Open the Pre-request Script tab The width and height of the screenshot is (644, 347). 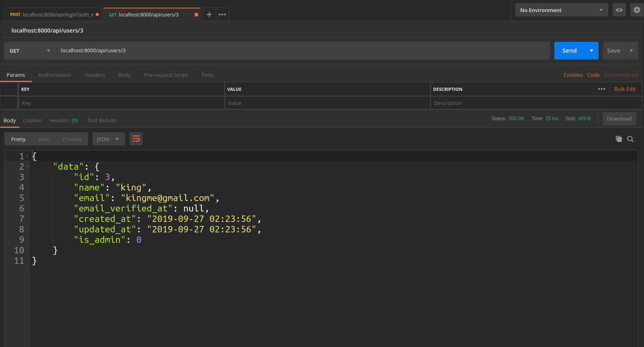(x=166, y=75)
